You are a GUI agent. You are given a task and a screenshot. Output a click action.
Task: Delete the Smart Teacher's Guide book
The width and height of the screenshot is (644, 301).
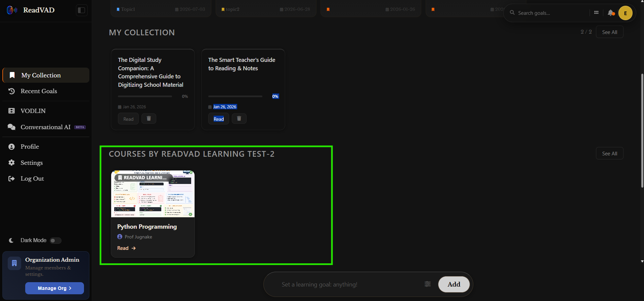pos(239,118)
